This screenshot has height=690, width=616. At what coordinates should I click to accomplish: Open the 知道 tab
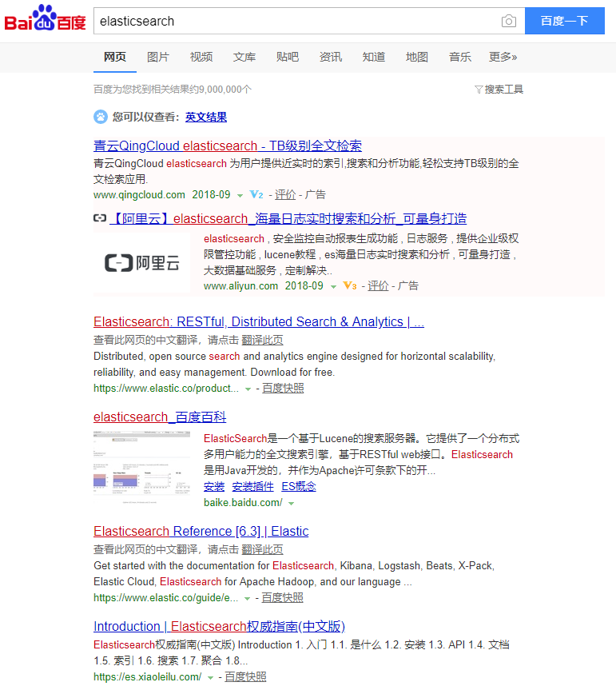pyautogui.click(x=373, y=58)
